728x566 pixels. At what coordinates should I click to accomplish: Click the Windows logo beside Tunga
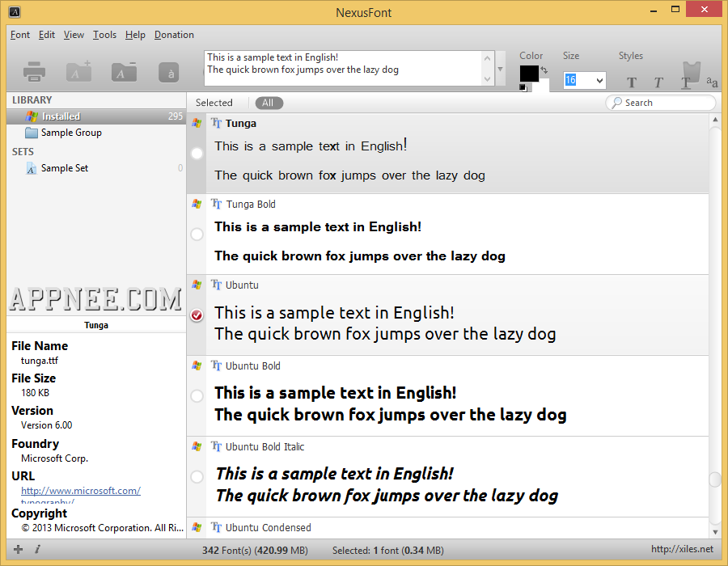[197, 124]
